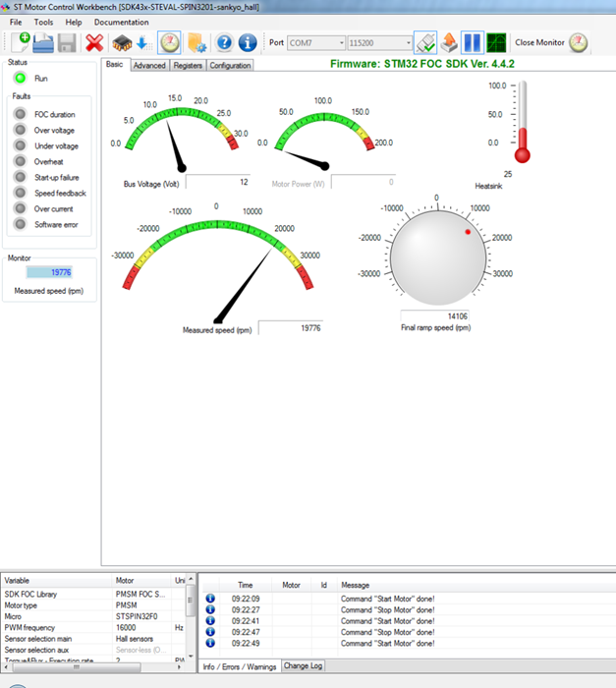Open the Help menu
Image resolution: width=616 pixels, height=688 pixels.
tap(74, 22)
